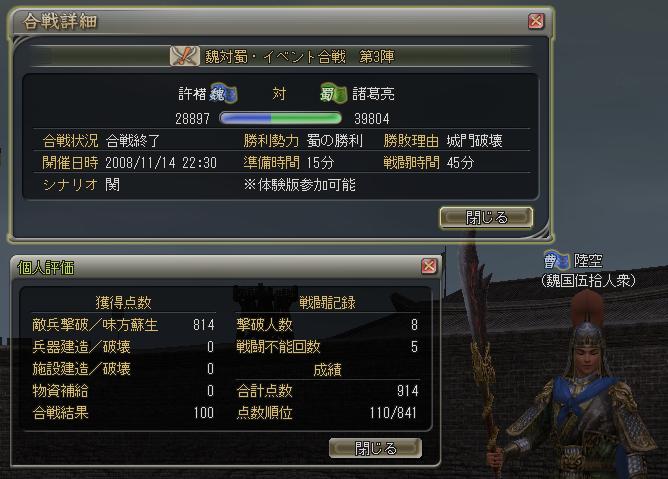Click the 点数順位 110/841 row
Screen dimensions: 668x479
pos(328,413)
